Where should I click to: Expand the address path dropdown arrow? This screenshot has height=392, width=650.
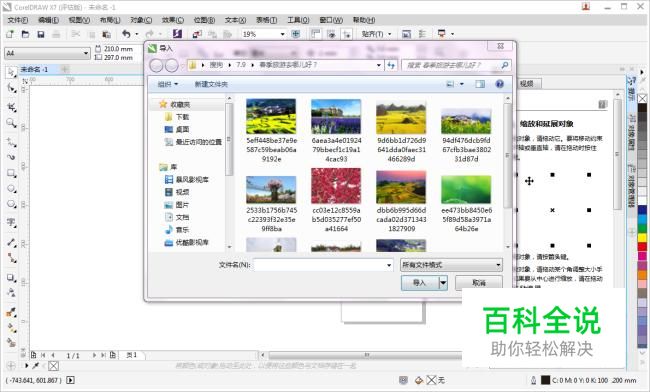(x=378, y=65)
